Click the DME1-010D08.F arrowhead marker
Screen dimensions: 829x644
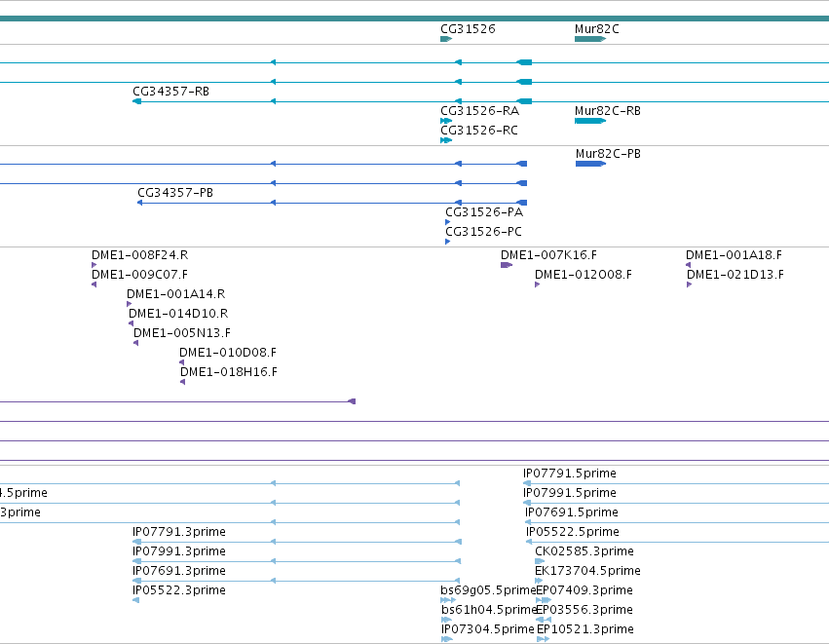click(x=182, y=363)
